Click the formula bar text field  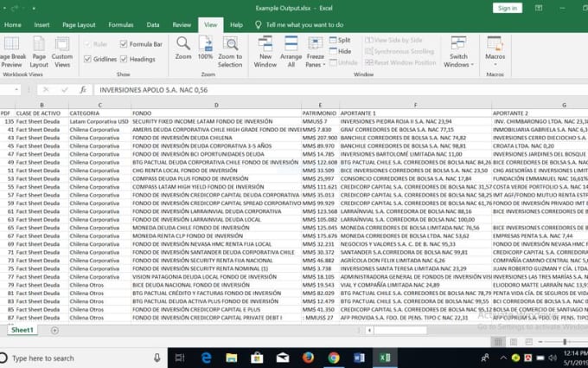[x=341, y=90]
